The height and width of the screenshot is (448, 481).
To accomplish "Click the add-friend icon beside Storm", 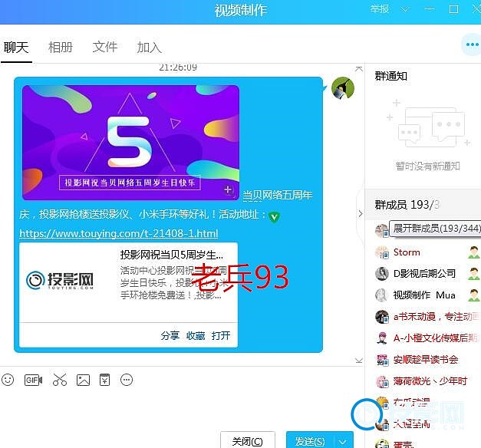I will click(x=474, y=252).
